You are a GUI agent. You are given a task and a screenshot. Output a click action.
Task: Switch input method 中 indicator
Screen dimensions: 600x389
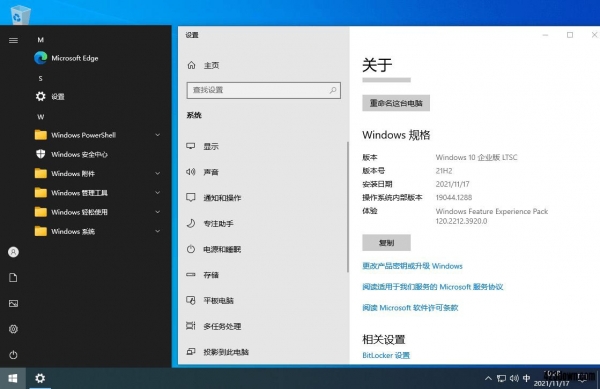point(527,378)
